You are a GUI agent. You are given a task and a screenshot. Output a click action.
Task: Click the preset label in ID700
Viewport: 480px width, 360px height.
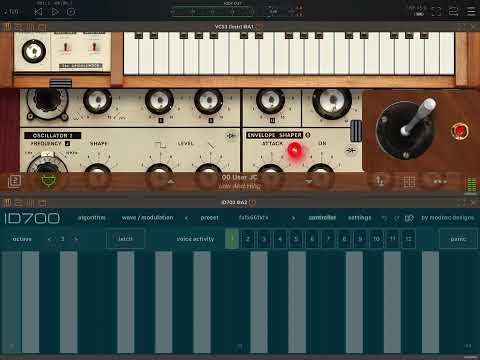[209, 218]
